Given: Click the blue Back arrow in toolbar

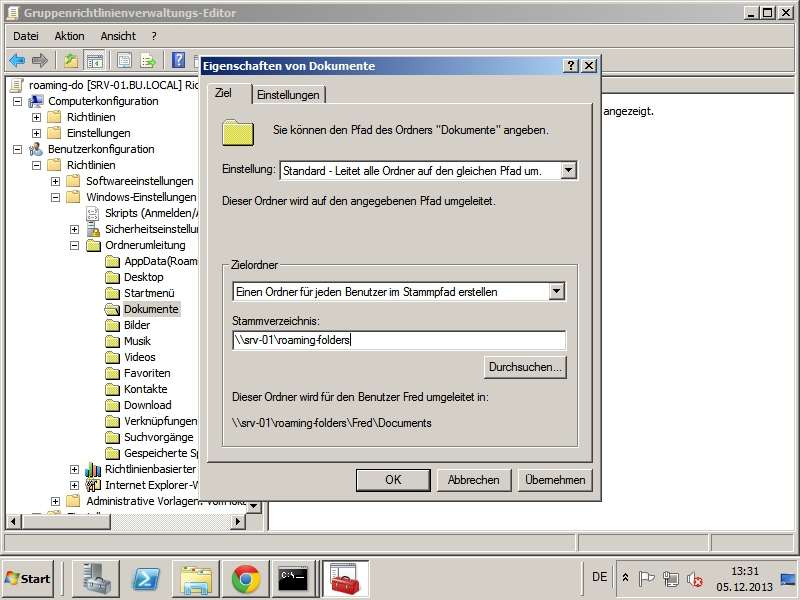Looking at the screenshot, I should pos(17,61).
